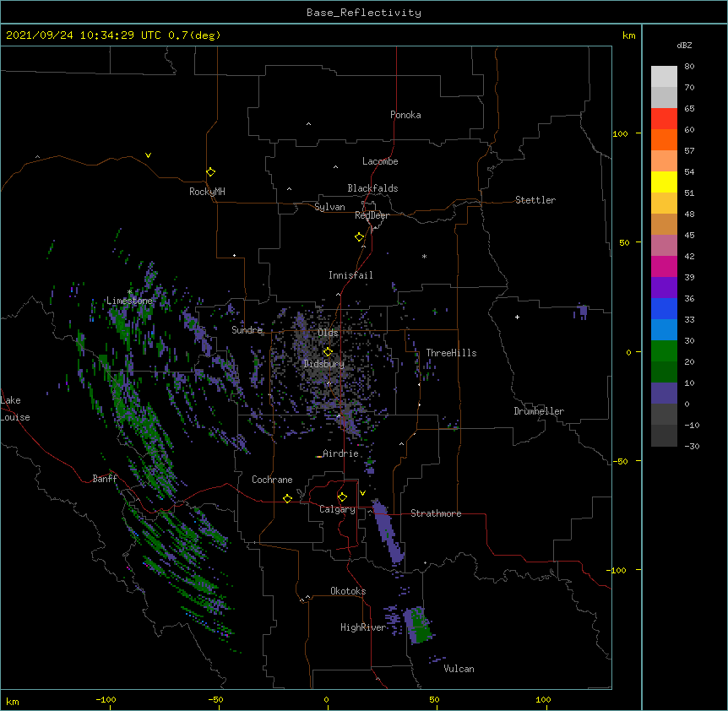Select the Airdrie city label
Screen dimensions: 728x711
(341, 453)
